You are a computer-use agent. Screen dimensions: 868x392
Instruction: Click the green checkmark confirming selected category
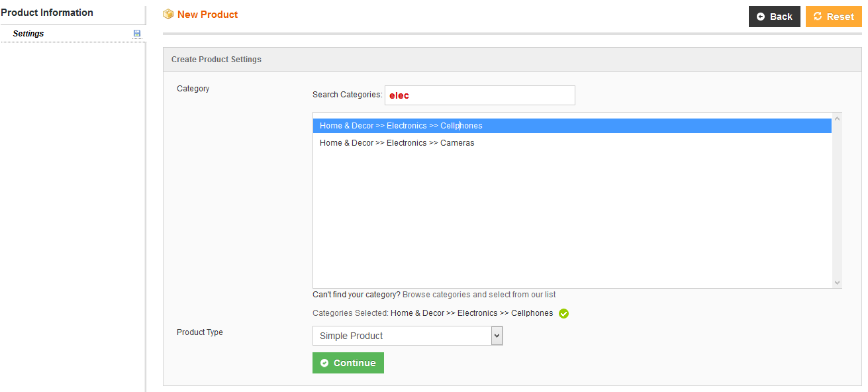pos(563,313)
